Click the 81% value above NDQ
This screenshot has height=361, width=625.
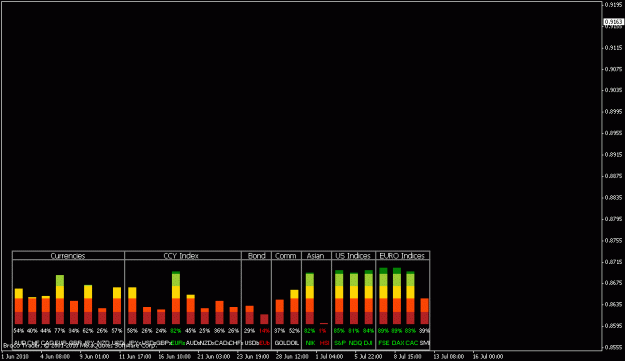click(354, 331)
